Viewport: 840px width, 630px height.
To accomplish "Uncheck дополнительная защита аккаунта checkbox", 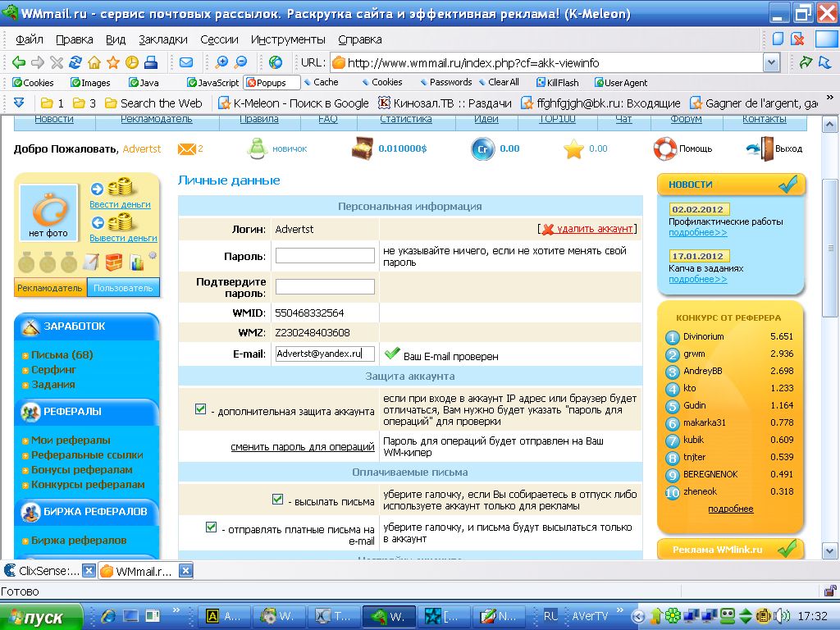I will 200,409.
